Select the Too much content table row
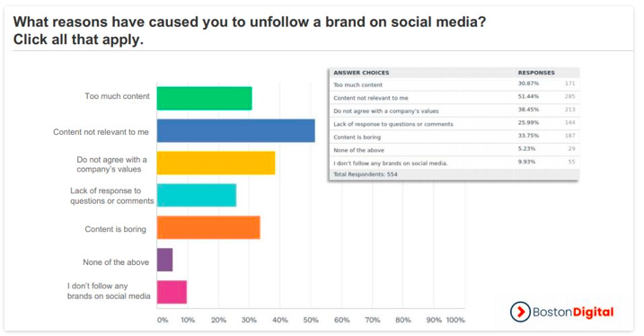 [454, 84]
